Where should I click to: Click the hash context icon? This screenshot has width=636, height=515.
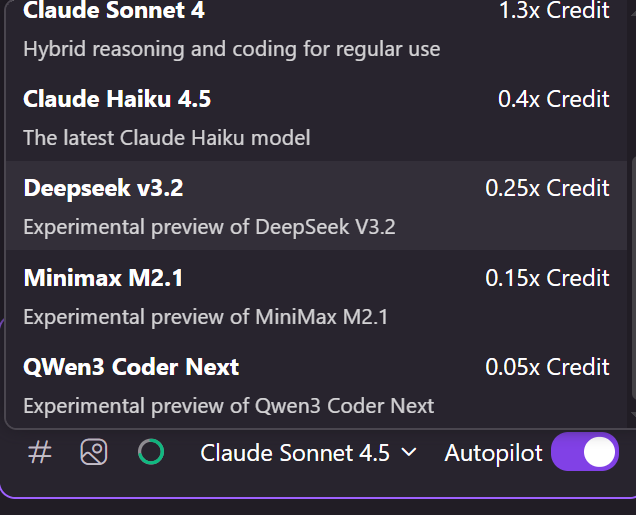tap(39, 452)
